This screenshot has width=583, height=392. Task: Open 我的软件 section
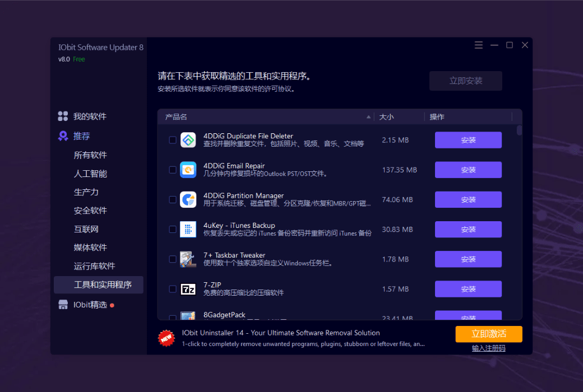tap(90, 116)
